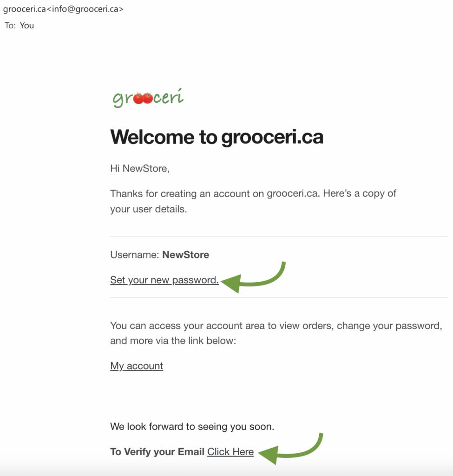Click Here to verify your email
The height and width of the screenshot is (476, 453).
(x=230, y=452)
